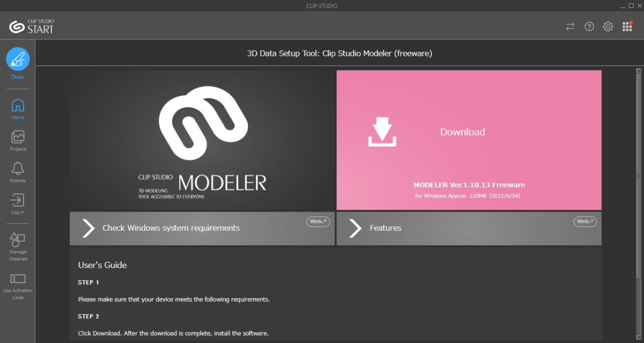Open Notices bell in the sidebar
This screenshot has height=343, width=644.
[18, 172]
